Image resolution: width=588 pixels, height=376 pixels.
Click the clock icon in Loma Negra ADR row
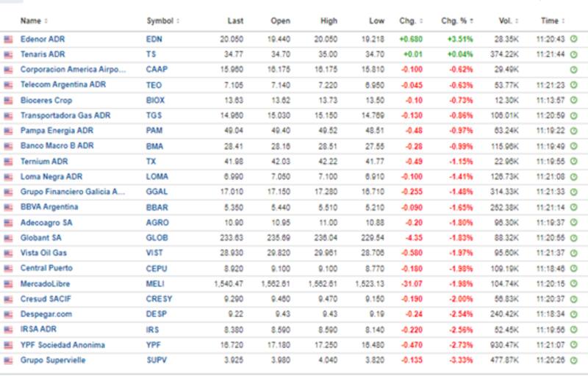pyautogui.click(x=573, y=177)
